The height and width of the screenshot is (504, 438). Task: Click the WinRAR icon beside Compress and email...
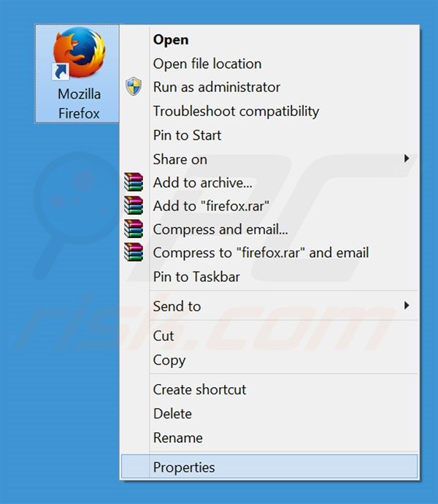click(134, 229)
